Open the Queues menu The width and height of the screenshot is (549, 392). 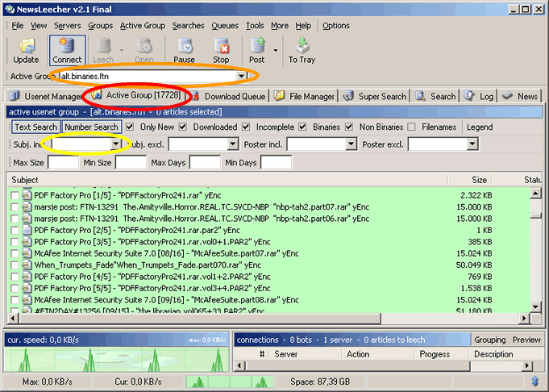coord(225,26)
